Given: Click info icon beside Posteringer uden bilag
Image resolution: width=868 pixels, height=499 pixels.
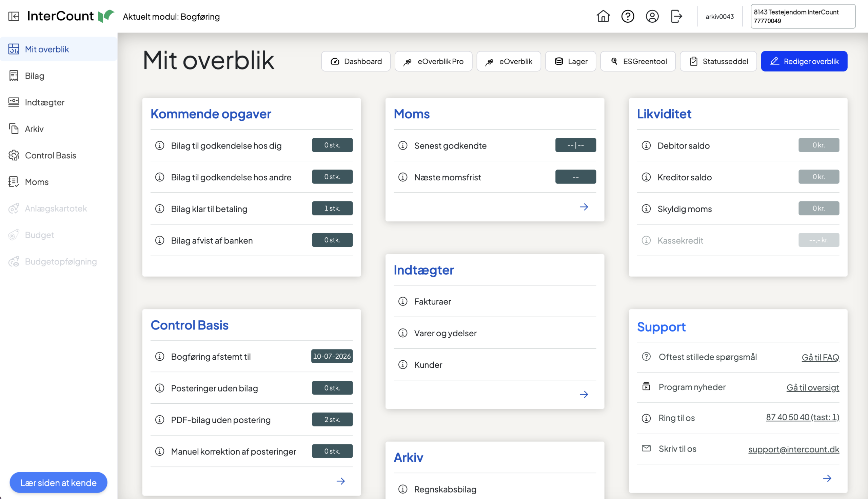Looking at the screenshot, I should [160, 388].
